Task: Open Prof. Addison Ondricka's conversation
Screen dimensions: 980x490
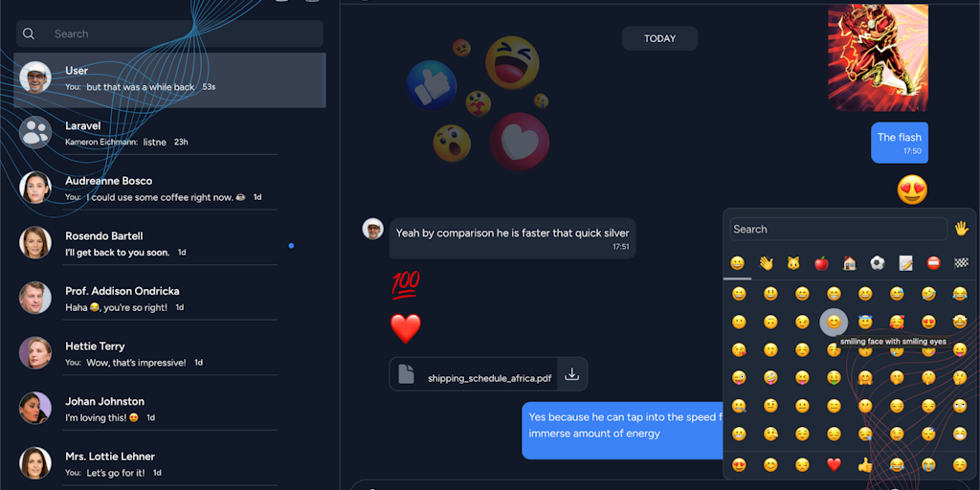Action: click(169, 299)
